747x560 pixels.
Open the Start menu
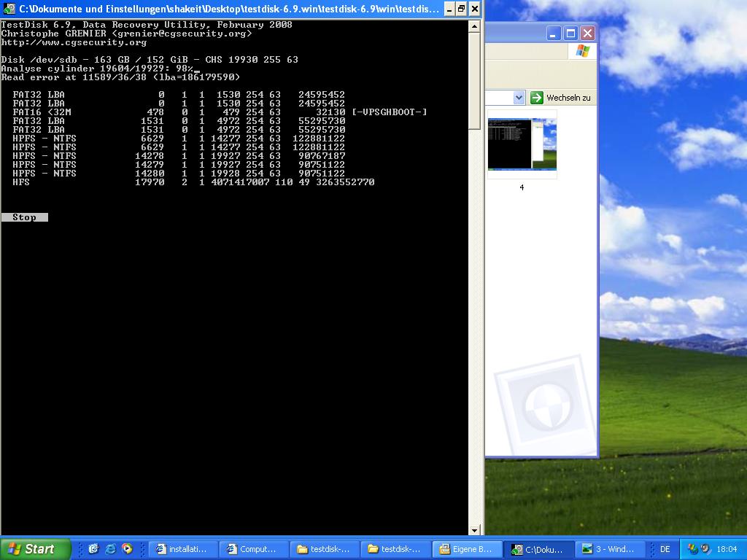coord(34,549)
